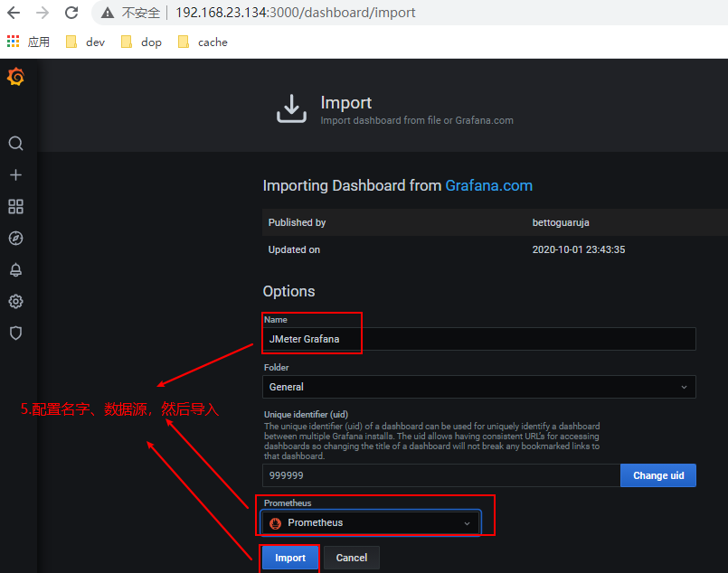The width and height of the screenshot is (728, 573).
Task: Click the Import button
Action: [290, 558]
